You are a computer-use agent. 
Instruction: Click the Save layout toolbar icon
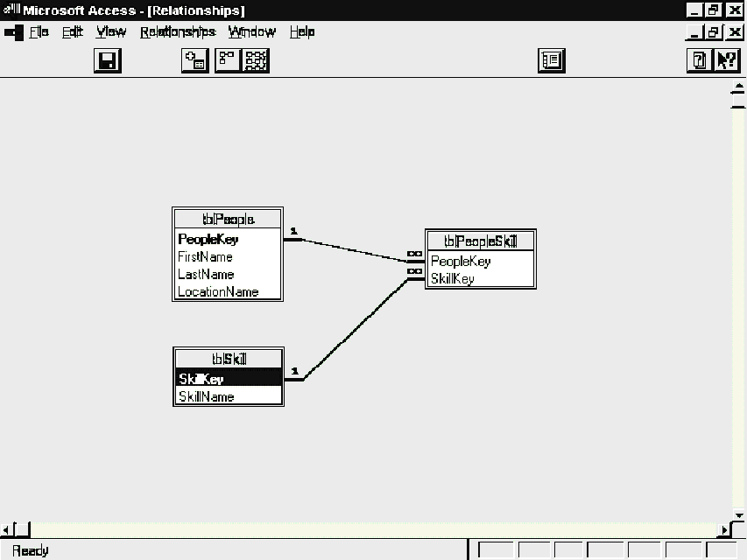(107, 60)
